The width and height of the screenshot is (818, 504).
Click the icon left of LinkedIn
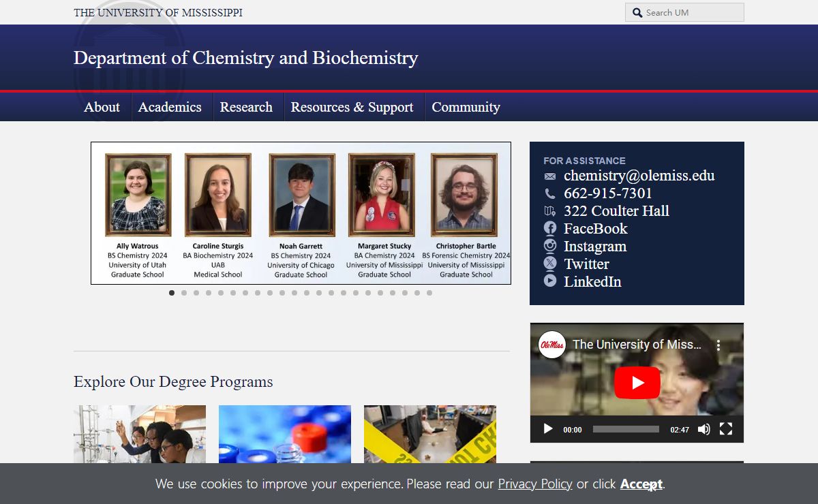tap(550, 281)
